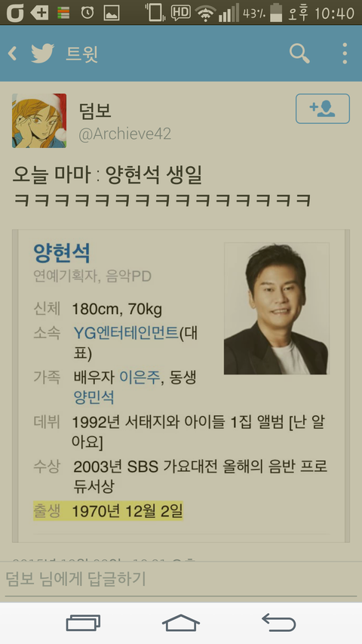362x644 pixels.
Task: Open the 양현석 name heading link
Action: point(62,253)
